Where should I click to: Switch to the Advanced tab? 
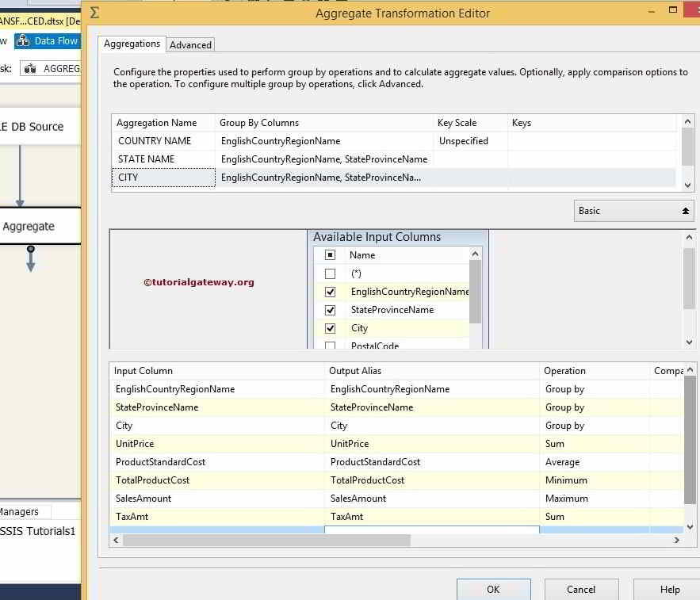point(190,44)
